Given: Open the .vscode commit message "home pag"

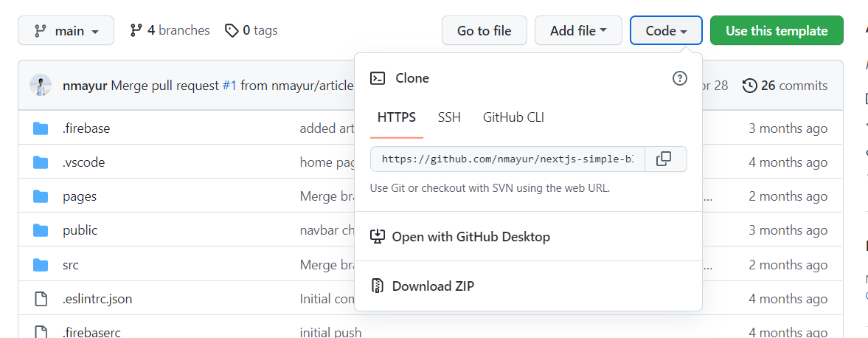Looking at the screenshot, I should (327, 162).
